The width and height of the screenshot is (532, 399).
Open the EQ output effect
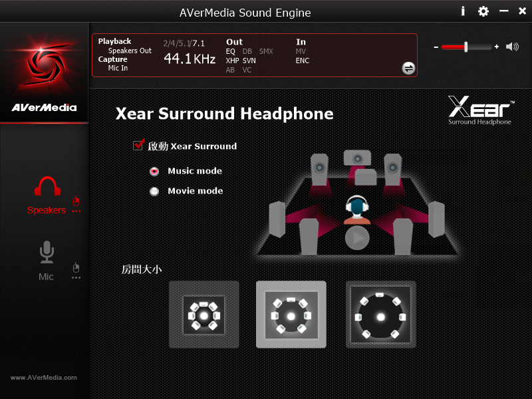[230, 51]
